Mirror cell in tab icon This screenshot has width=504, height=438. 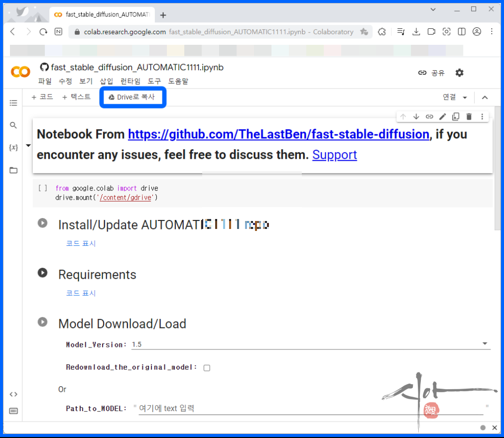456,116
